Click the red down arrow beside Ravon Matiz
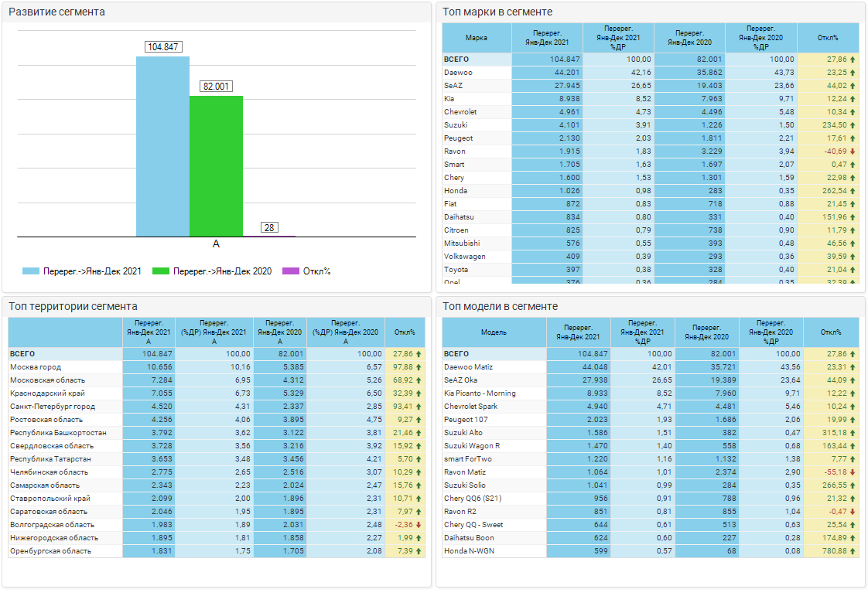868x613 pixels. [x=853, y=472]
